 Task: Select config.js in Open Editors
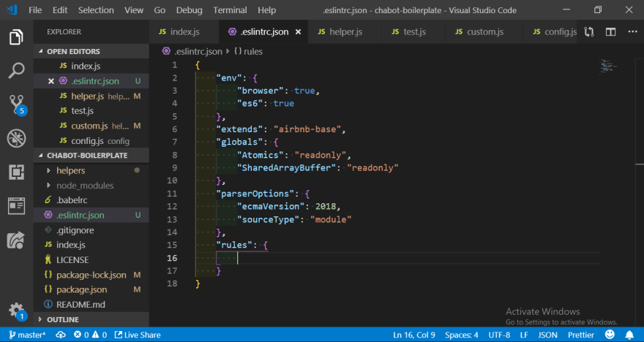tap(91, 141)
